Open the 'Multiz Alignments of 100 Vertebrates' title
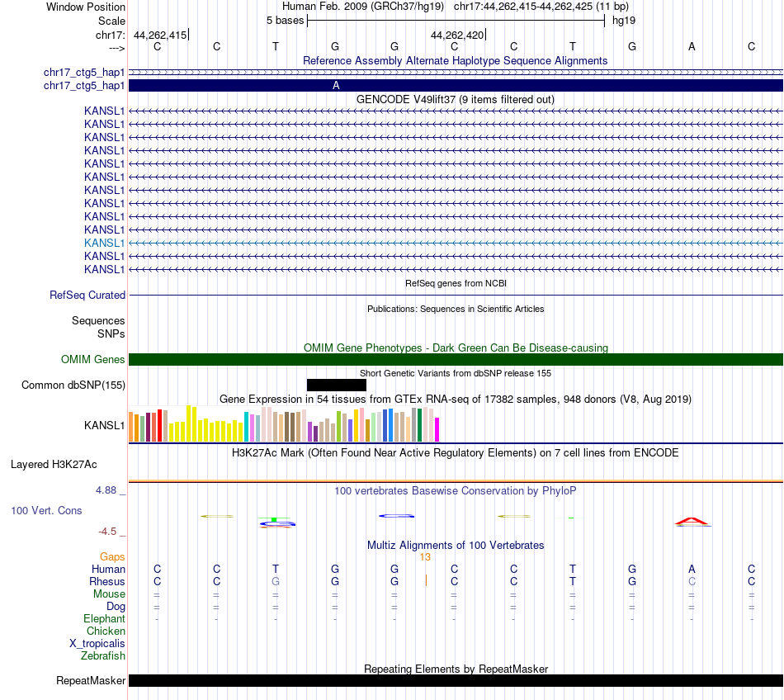 pos(456,545)
